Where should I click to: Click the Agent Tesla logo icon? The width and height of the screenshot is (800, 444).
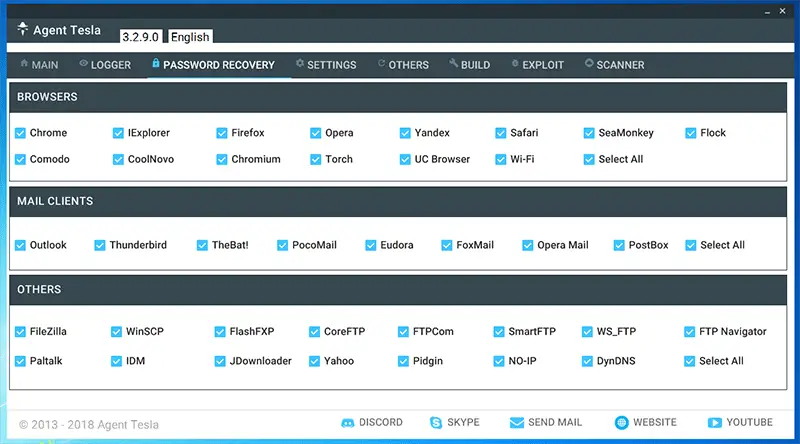(x=22, y=29)
